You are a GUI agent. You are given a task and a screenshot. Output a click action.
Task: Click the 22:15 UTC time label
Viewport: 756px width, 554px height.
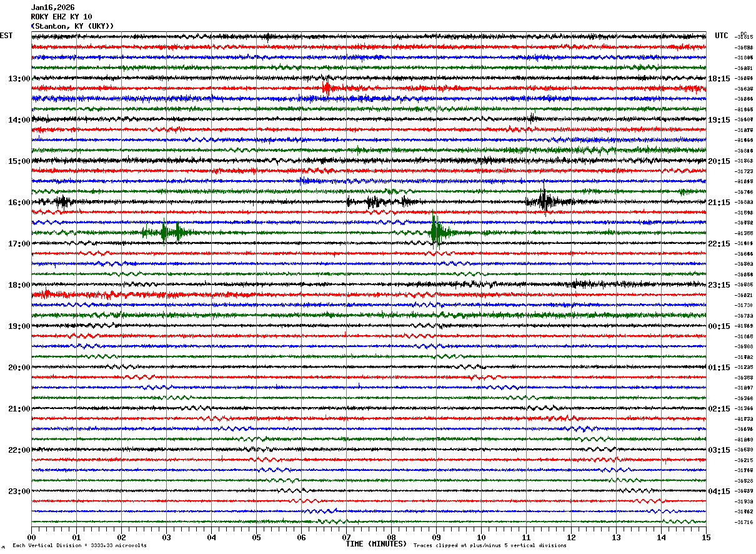pyautogui.click(x=719, y=243)
